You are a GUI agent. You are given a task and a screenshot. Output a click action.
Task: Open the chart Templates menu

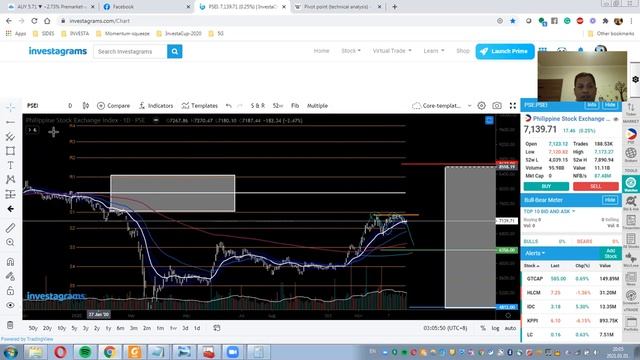coord(200,106)
